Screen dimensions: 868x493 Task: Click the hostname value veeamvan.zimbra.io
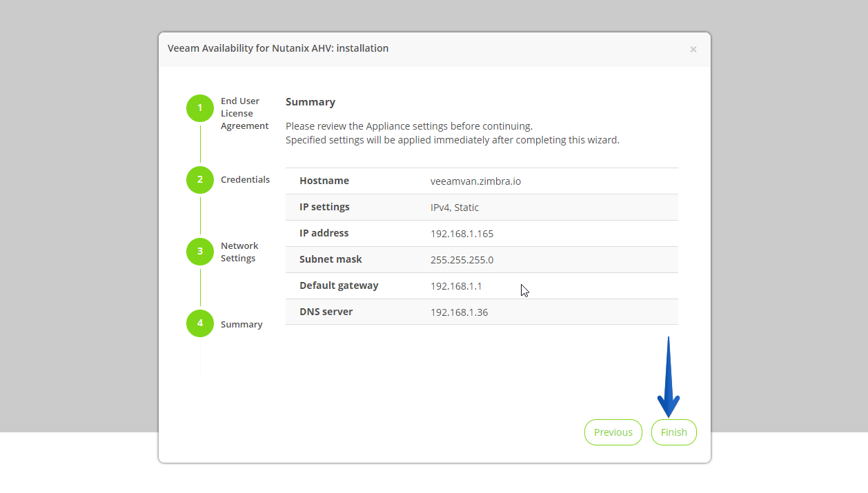point(475,181)
